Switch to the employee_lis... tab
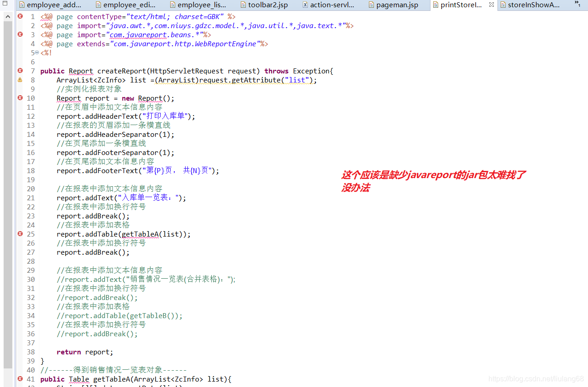588x387 pixels. point(198,5)
